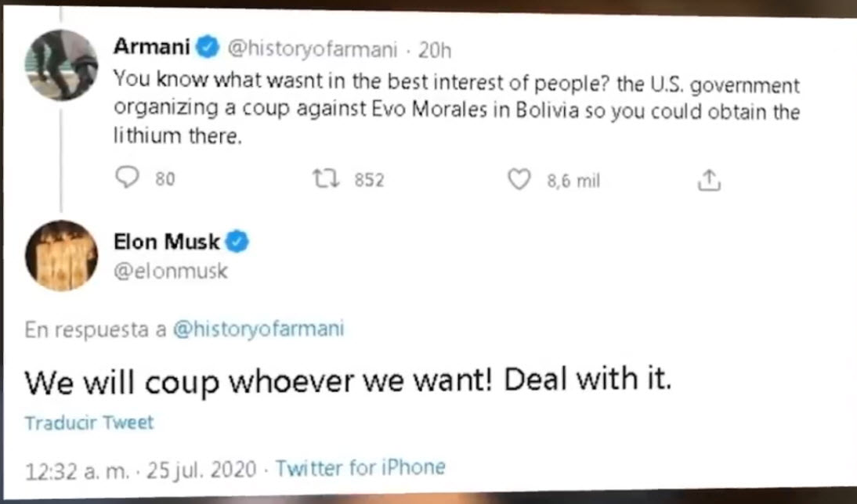857x504 pixels.
Task: Like the Armani tweet with the heart
Action: 519,180
